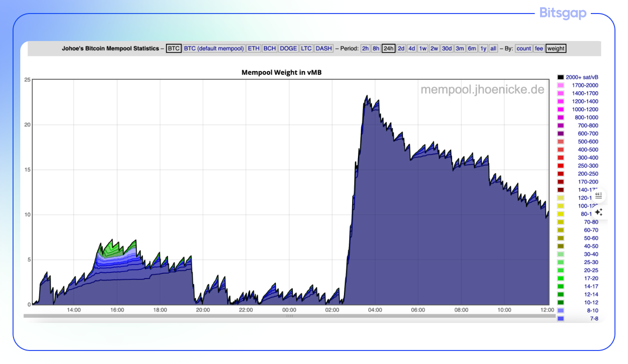
Task: Click the 10-12 legend swatch
Action: point(561,302)
